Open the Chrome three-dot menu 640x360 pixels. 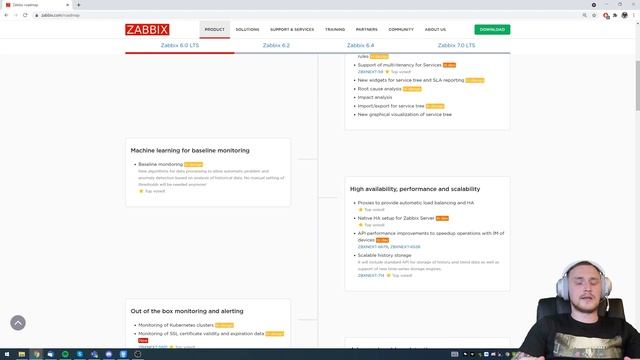634,15
